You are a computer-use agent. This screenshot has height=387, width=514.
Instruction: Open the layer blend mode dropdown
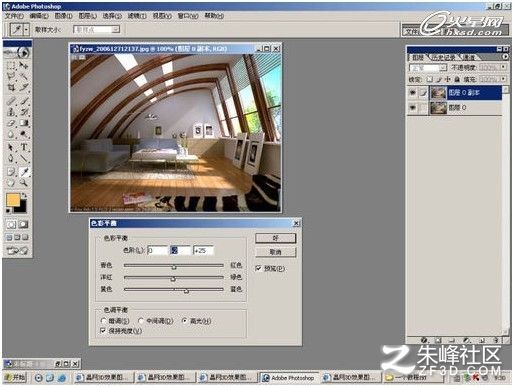point(428,68)
